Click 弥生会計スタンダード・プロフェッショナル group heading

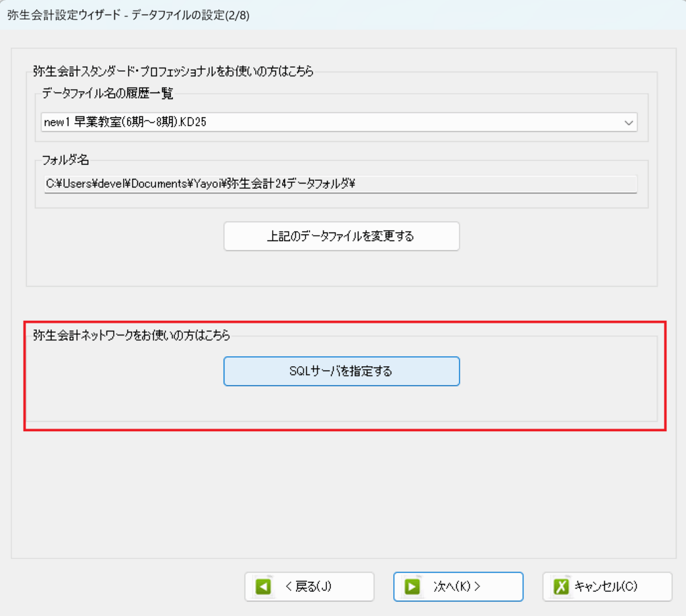174,71
